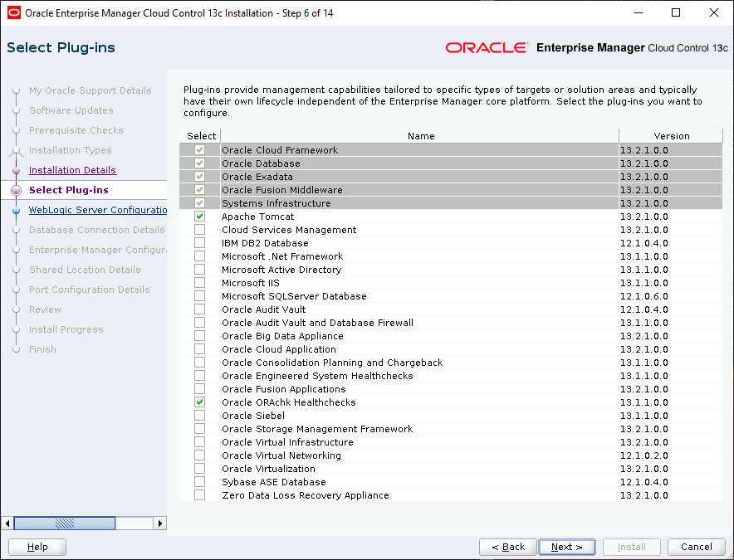This screenshot has width=734, height=560.
Task: Cancel the installation
Action: pyautogui.click(x=696, y=547)
